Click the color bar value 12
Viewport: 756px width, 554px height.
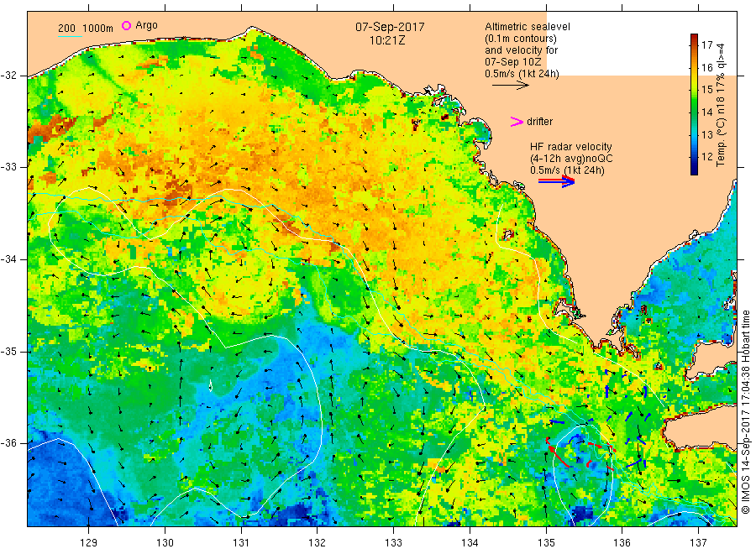[x=706, y=157]
